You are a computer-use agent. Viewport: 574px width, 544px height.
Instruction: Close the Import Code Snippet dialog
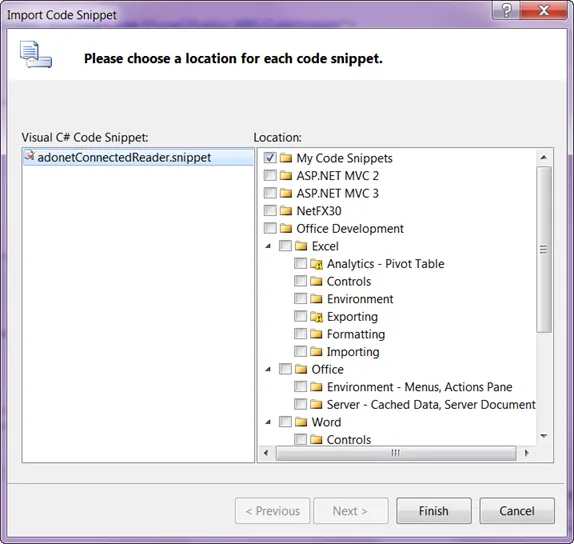(544, 10)
